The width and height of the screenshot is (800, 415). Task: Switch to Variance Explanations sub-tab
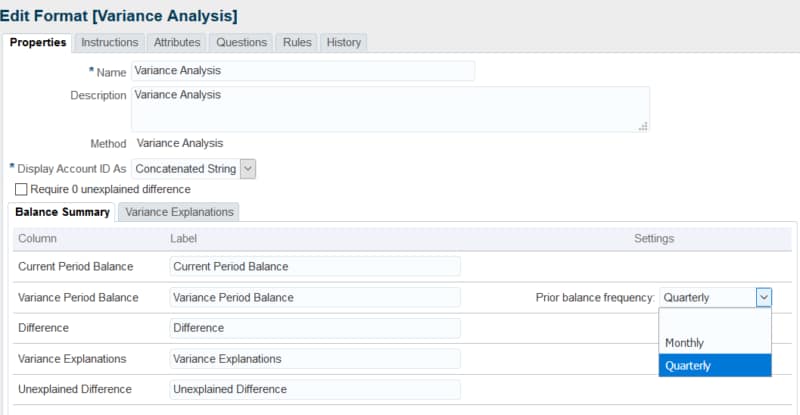click(179, 212)
